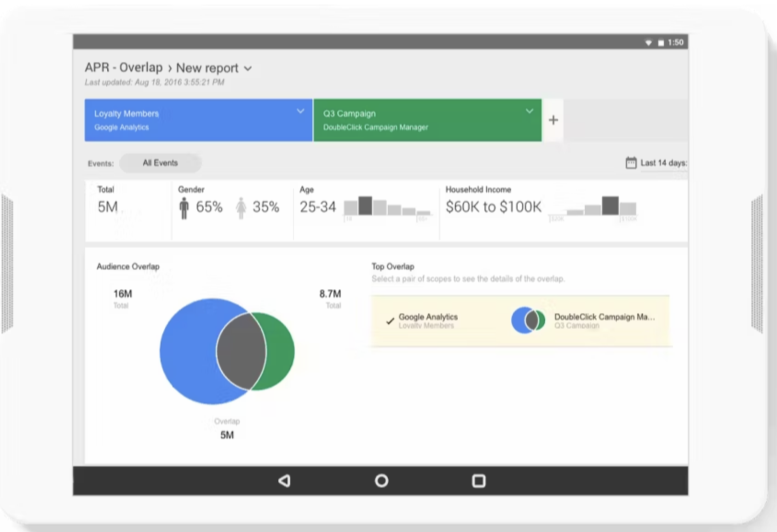Image resolution: width=777 pixels, height=532 pixels.
Task: Go to APR - Overlap breadcrumb
Action: pyautogui.click(x=123, y=68)
